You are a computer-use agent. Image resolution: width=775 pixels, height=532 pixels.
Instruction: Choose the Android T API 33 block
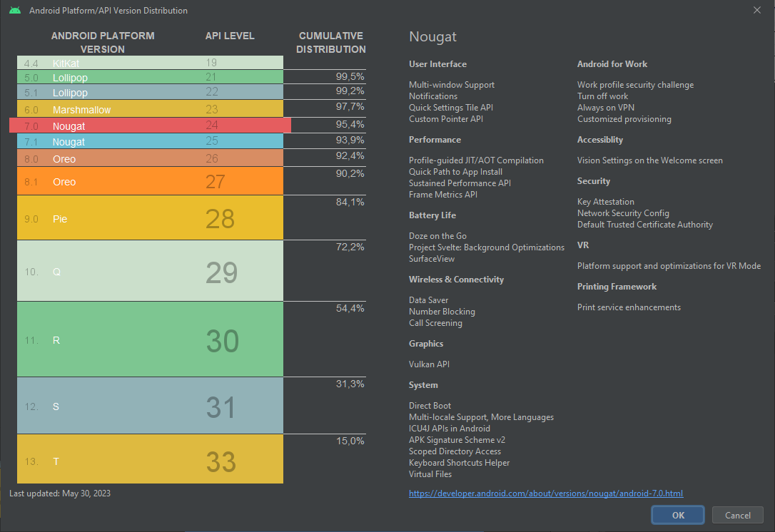point(150,461)
